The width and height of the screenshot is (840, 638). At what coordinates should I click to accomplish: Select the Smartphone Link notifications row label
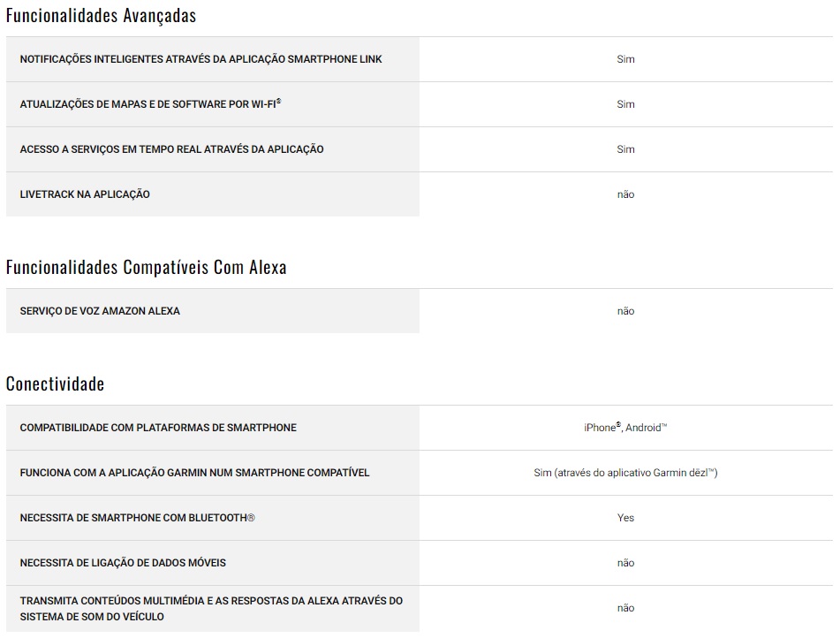click(201, 59)
